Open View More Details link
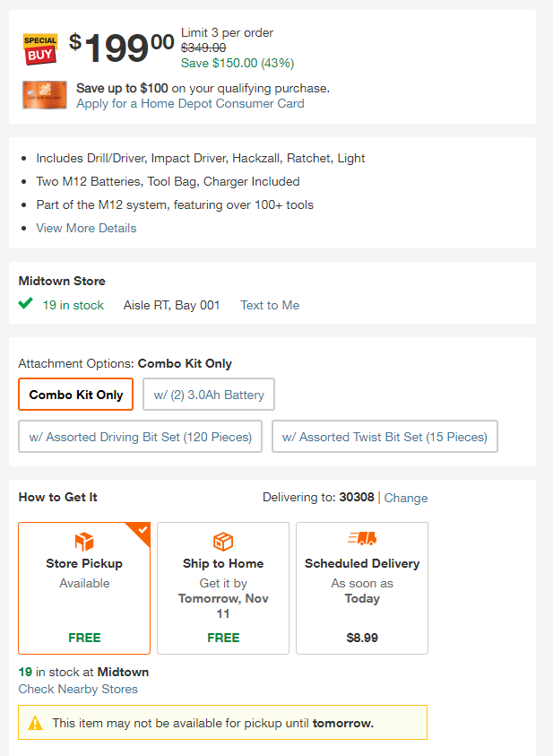The height and width of the screenshot is (756, 553). [86, 228]
